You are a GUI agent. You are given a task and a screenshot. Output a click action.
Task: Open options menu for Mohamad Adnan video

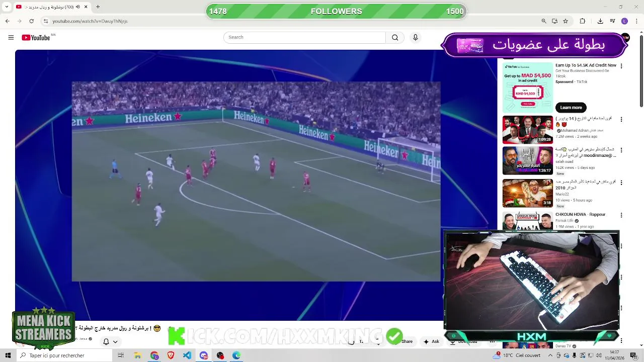(621, 120)
